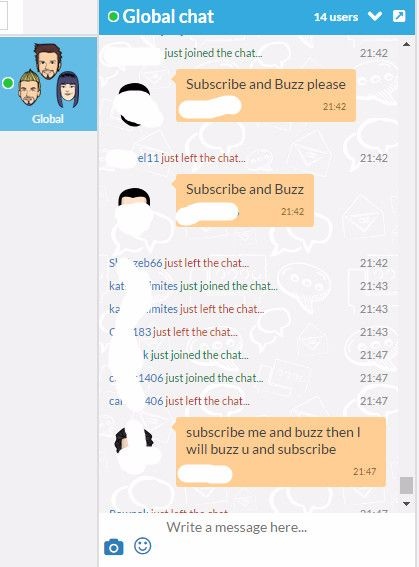Click the Global chat title text
419x567 pixels.
click(168, 17)
